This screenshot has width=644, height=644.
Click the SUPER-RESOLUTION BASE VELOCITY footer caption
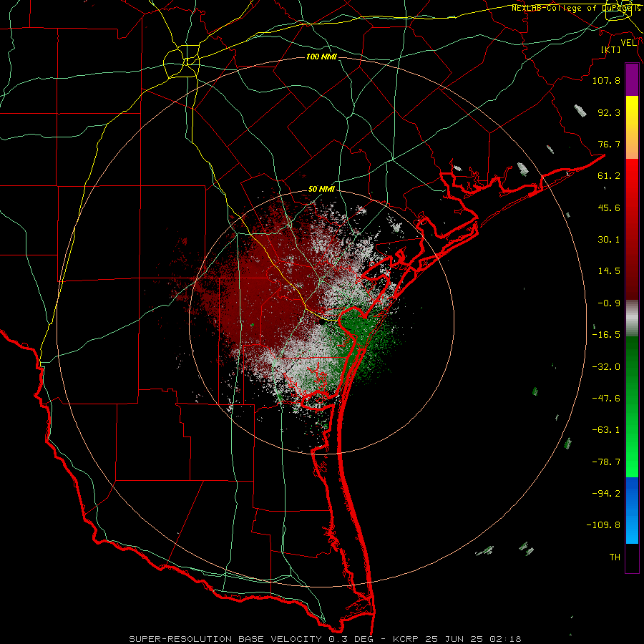pyautogui.click(x=325, y=639)
